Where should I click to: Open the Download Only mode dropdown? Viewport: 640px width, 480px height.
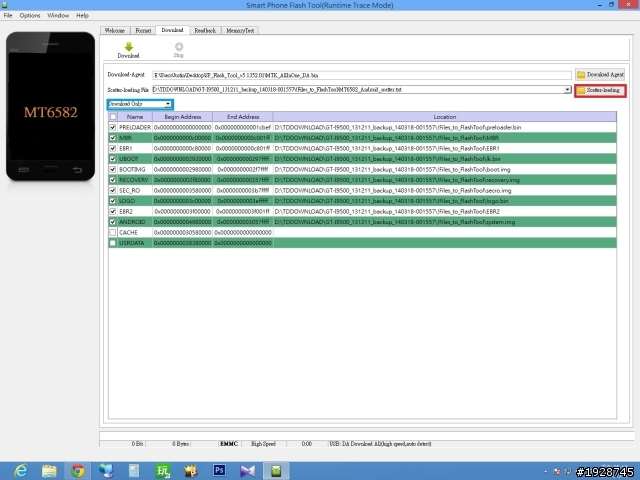pos(140,104)
